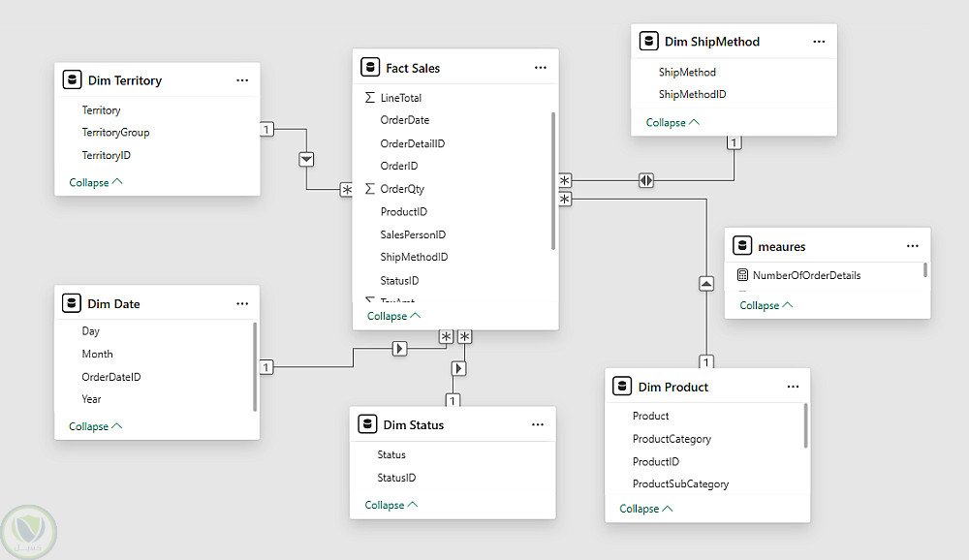Screen dimensions: 969x560
Task: Click the Dim Territory table icon
Action: (71, 80)
